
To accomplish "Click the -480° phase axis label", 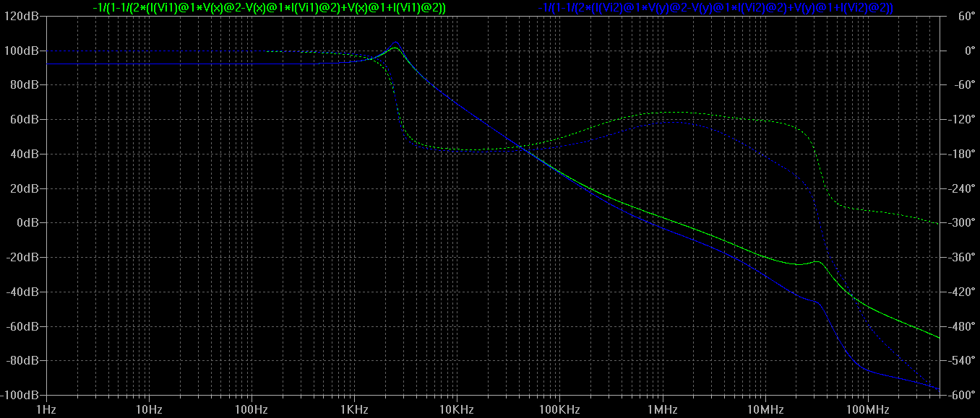I will [961, 326].
